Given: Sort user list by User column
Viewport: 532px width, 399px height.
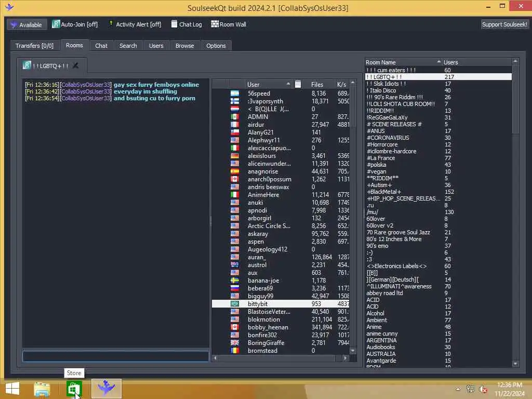Looking at the screenshot, I should [x=268, y=84].
